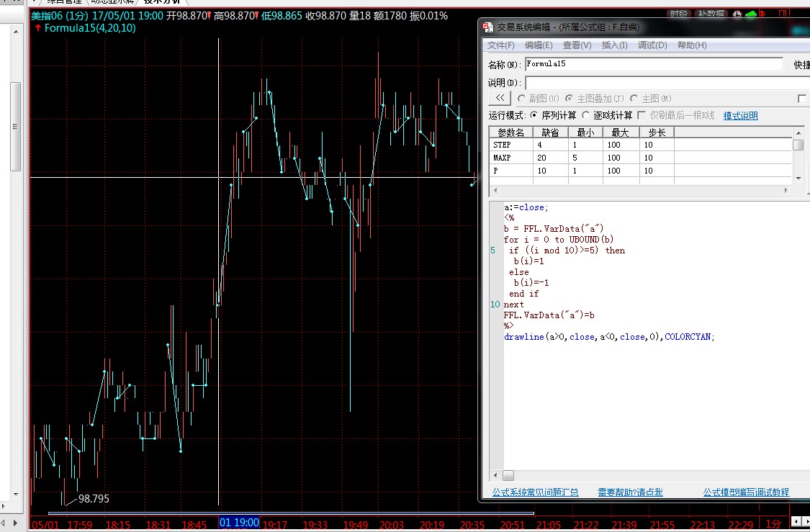Click the bottom-right chart scroll-left arrow
This screenshot has height=532, width=810.
[x=796, y=523]
